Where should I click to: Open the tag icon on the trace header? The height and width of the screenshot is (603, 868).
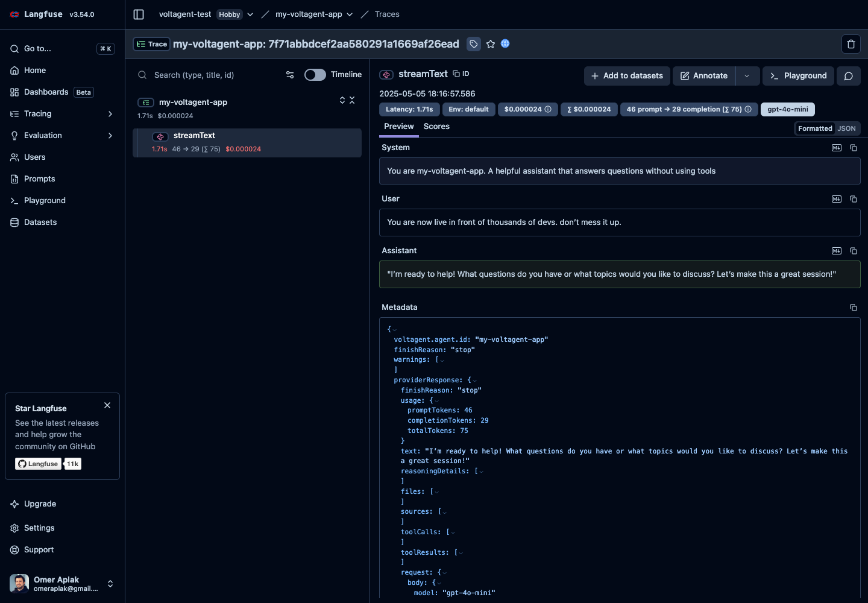coord(473,44)
